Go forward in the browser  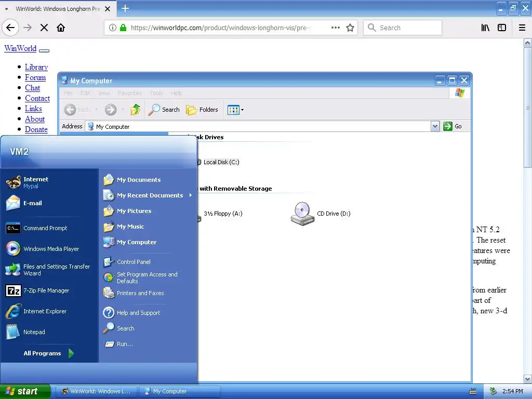tap(28, 28)
